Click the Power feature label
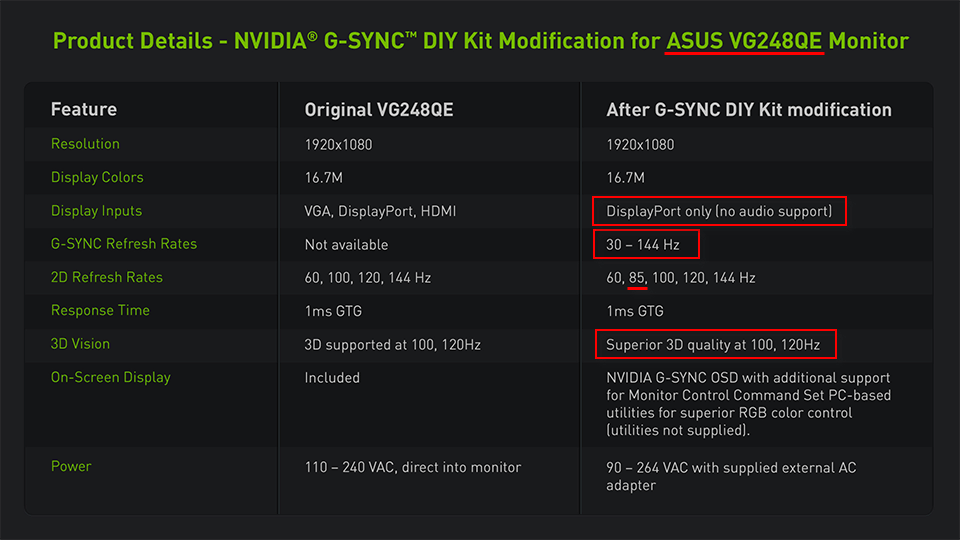The image size is (960, 540). (x=71, y=466)
